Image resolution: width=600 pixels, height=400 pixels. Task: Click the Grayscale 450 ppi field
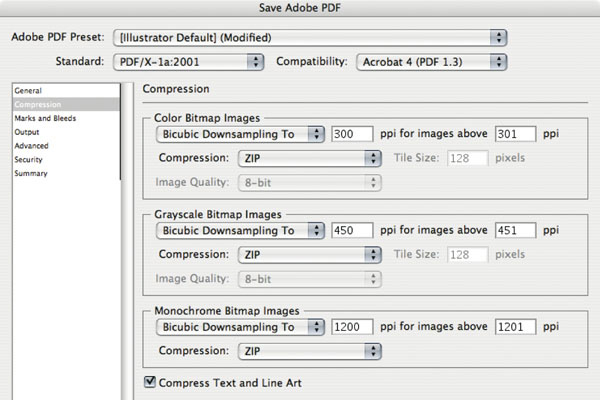point(352,230)
